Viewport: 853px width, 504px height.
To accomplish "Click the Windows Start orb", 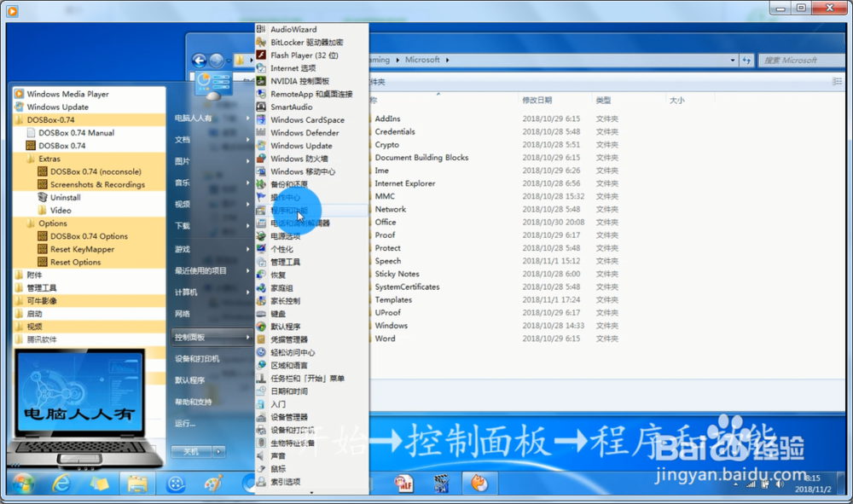I will (23, 484).
